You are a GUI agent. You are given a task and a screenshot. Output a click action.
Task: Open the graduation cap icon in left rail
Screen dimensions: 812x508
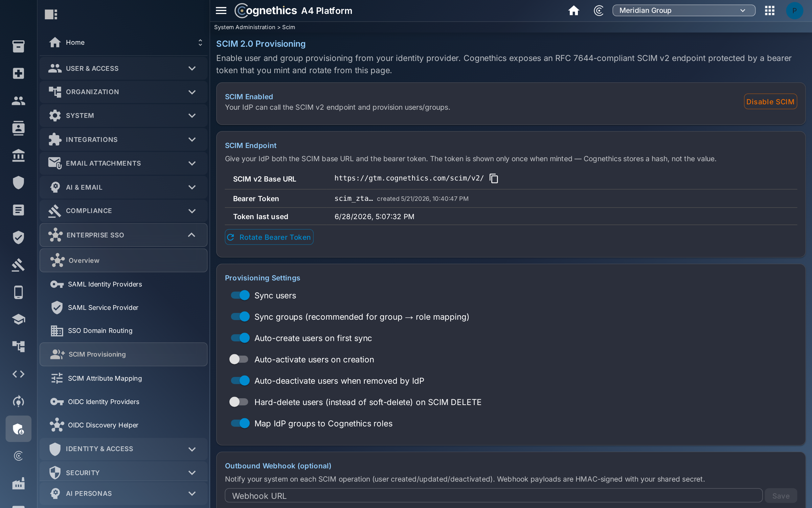pos(18,319)
